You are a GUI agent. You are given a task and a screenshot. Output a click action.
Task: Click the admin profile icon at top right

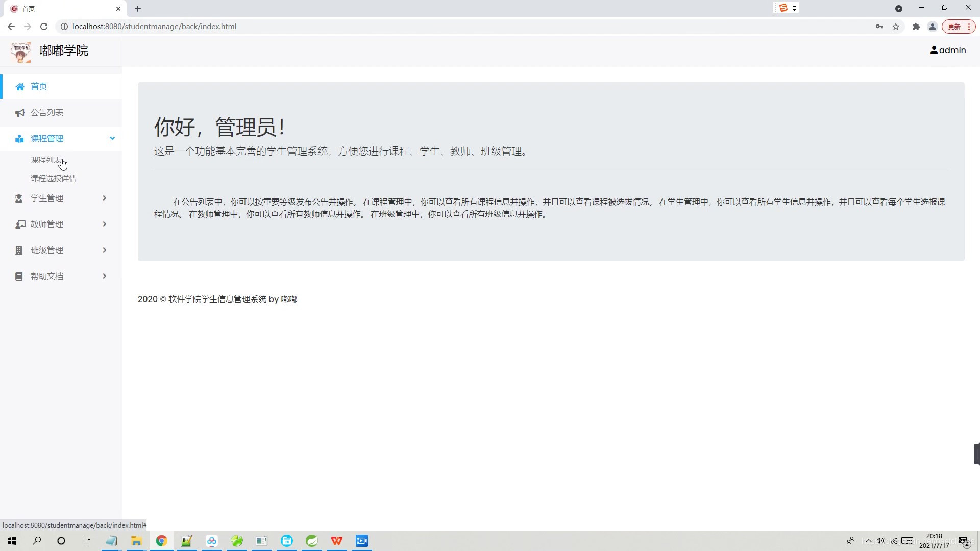(935, 50)
